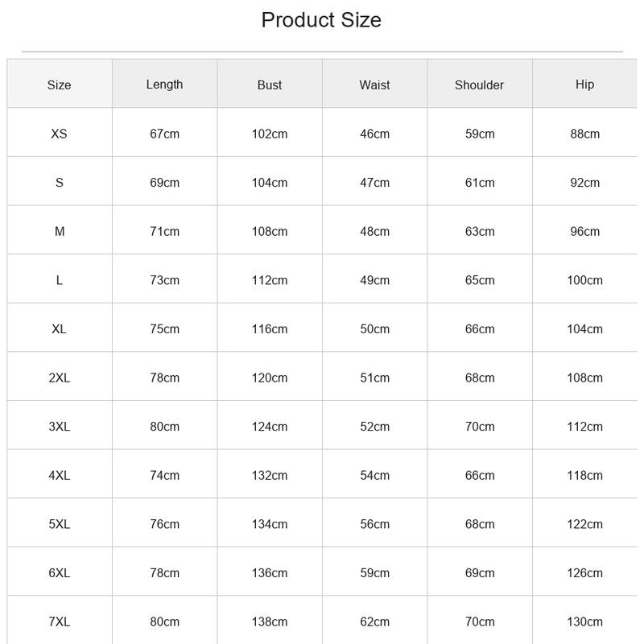Select the 124cm bust cell for 3XL
This screenshot has height=644, width=644.
coord(270,427)
